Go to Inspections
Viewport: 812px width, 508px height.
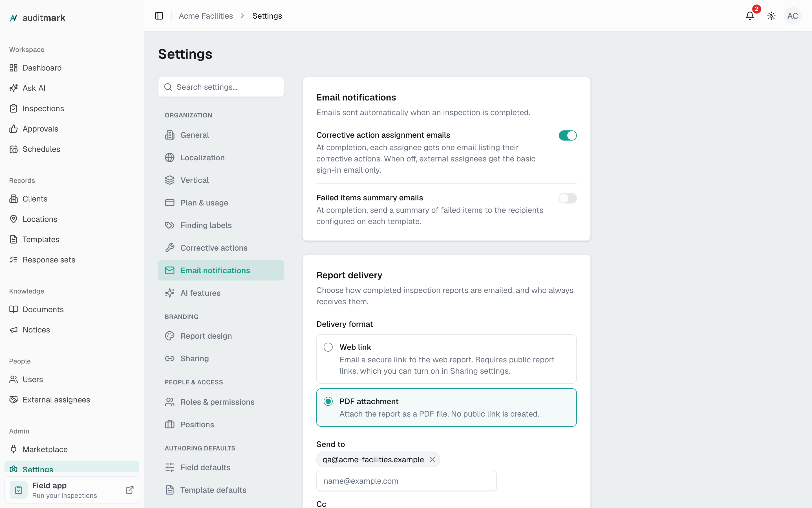[72, 109]
